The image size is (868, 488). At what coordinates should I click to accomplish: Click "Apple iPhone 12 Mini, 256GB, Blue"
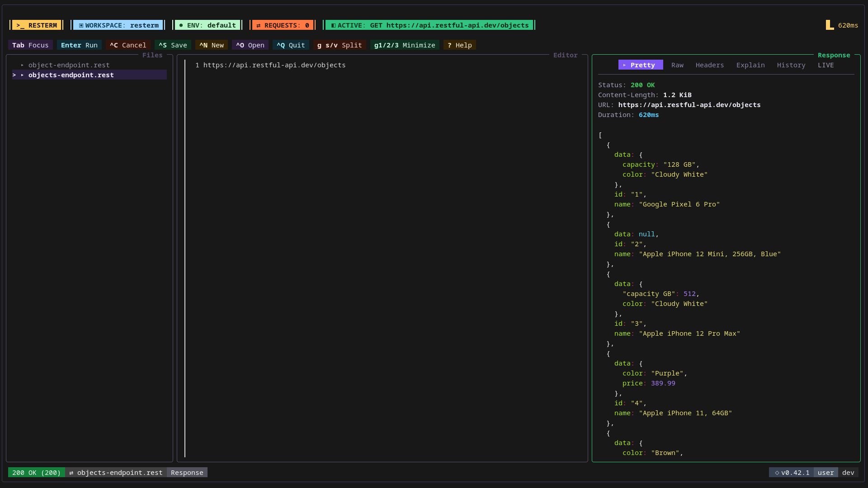click(x=710, y=254)
